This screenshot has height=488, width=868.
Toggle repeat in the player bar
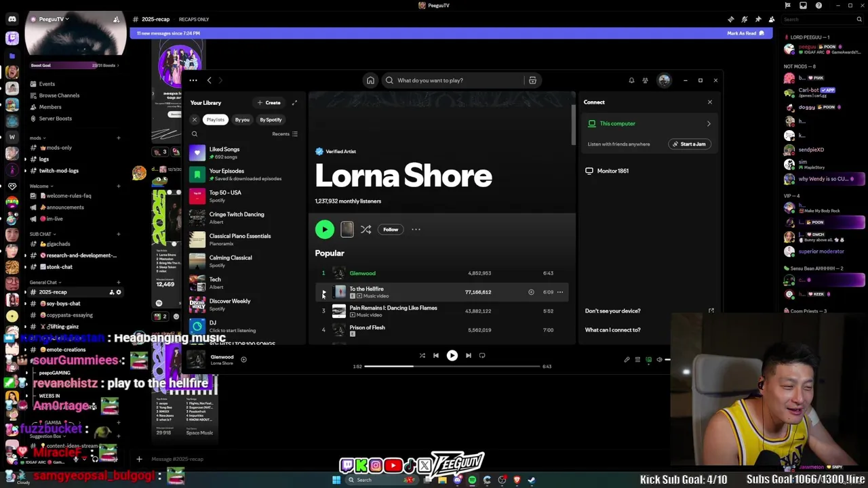tap(482, 355)
